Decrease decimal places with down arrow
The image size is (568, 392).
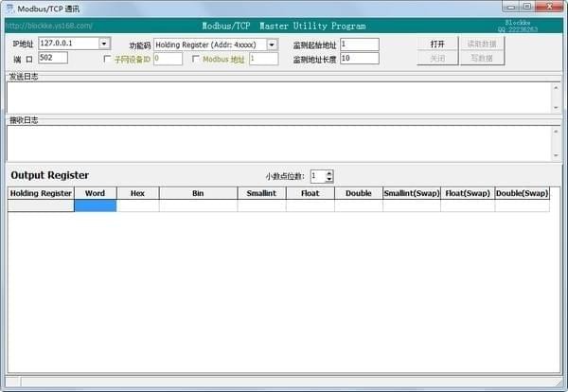(x=328, y=180)
